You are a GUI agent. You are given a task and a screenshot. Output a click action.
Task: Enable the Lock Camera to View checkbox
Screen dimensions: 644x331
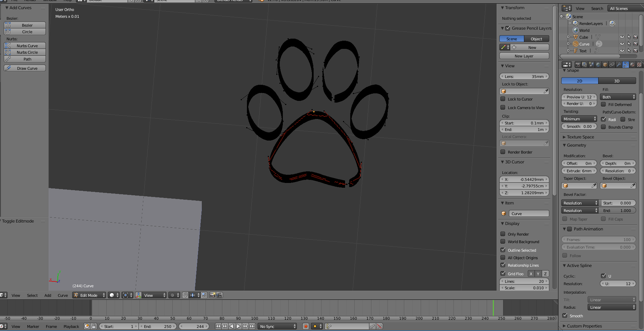(x=503, y=107)
